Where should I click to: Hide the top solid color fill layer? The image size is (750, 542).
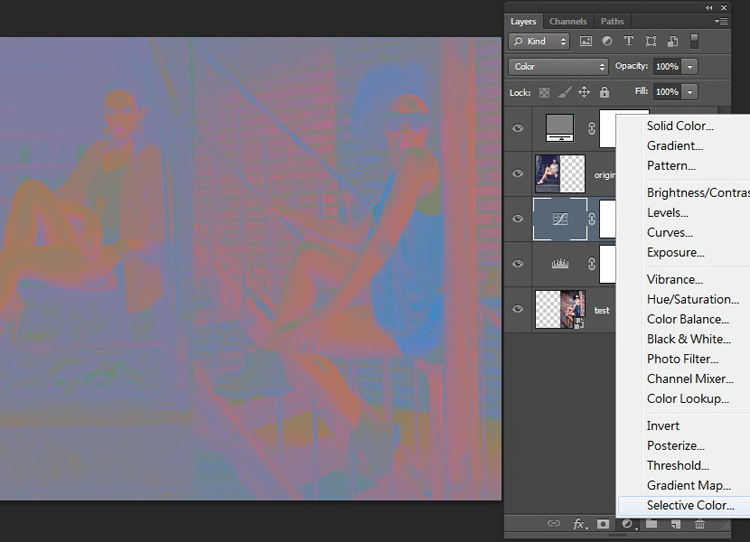tap(518, 128)
